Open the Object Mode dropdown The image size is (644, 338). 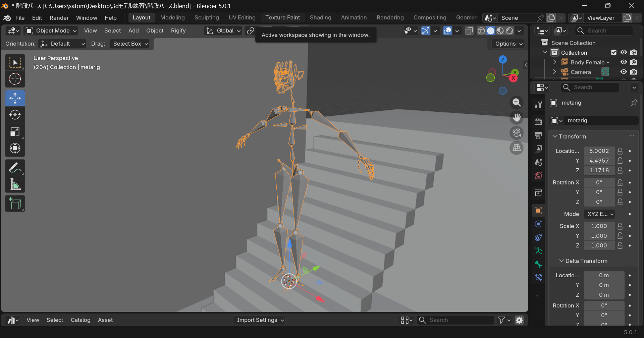click(52, 31)
